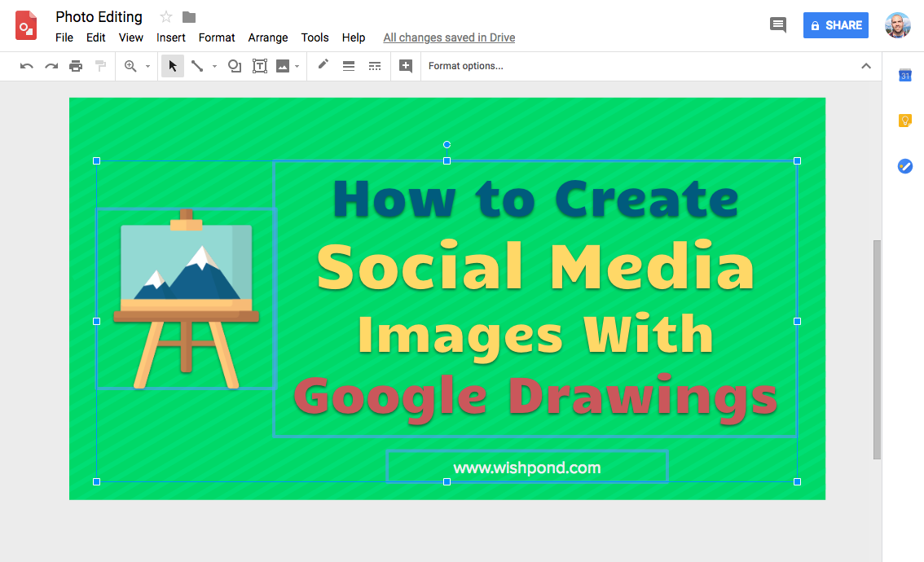Click the All changes saved in Drive link

click(449, 37)
